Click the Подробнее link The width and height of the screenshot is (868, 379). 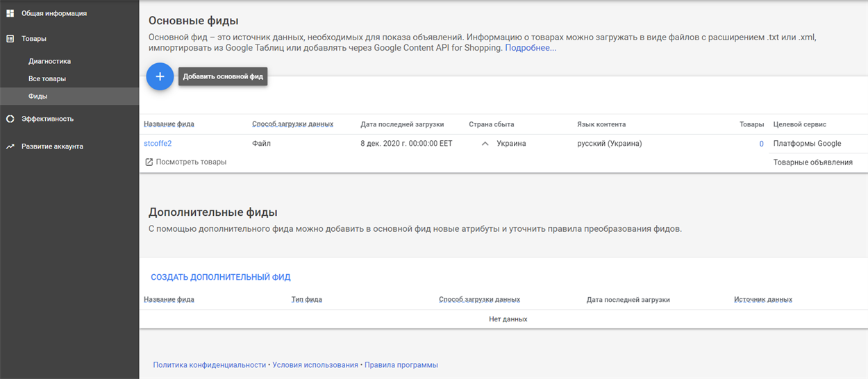[531, 48]
